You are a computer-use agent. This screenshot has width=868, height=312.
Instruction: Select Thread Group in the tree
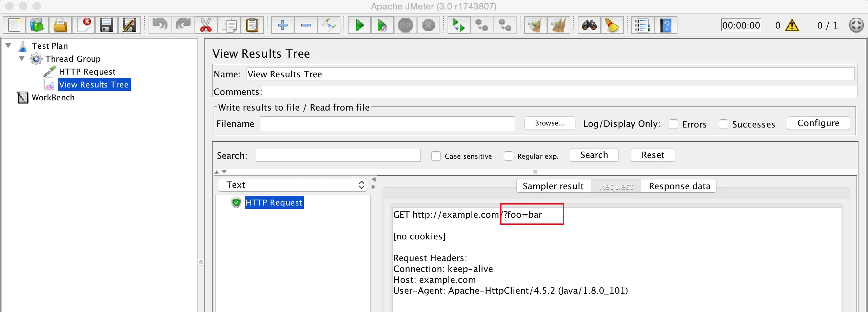[x=73, y=59]
